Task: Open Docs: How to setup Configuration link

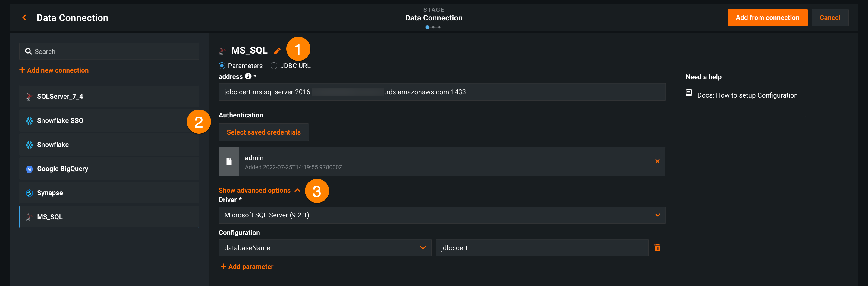Action: (747, 95)
